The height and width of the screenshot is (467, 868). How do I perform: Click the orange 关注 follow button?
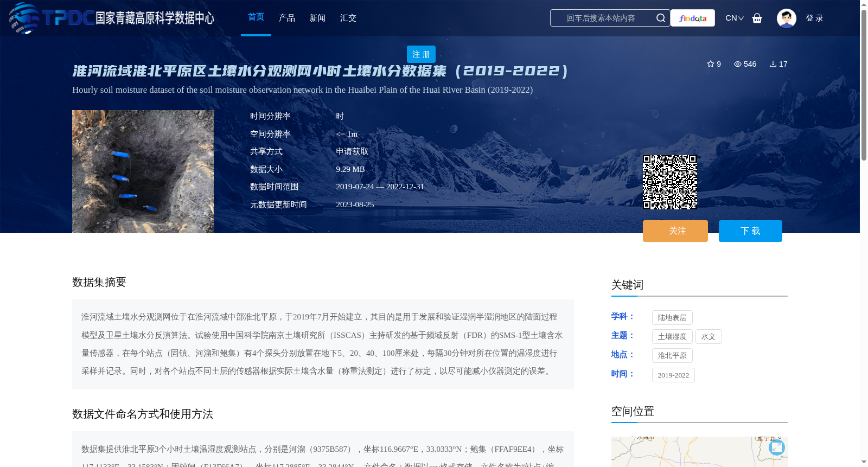tap(675, 231)
